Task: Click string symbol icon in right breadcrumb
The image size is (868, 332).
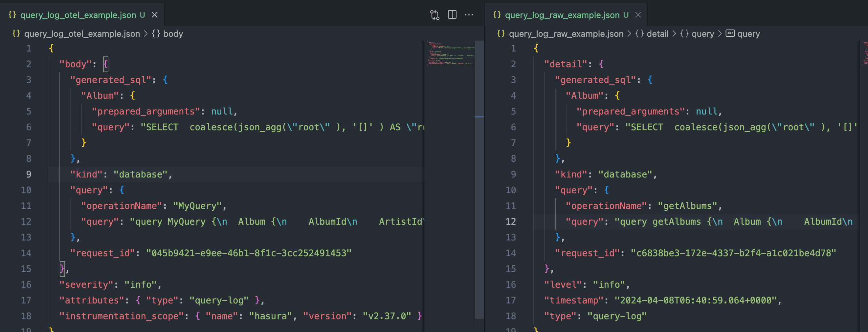Action: (x=730, y=33)
